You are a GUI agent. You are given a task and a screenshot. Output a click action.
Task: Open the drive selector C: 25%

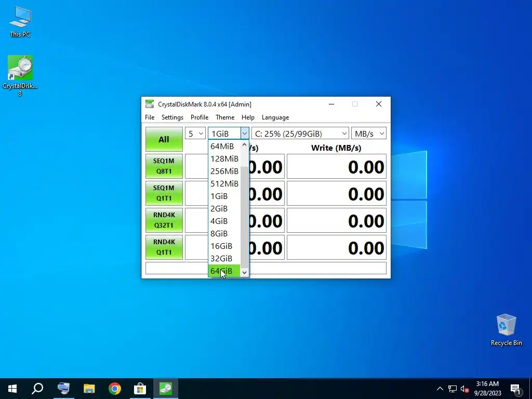(300, 134)
